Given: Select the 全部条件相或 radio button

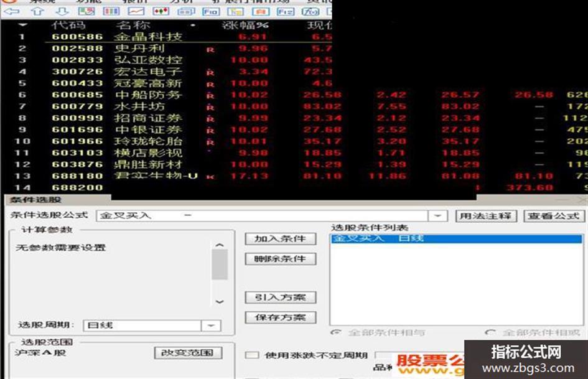Looking at the screenshot, I should (x=490, y=332).
